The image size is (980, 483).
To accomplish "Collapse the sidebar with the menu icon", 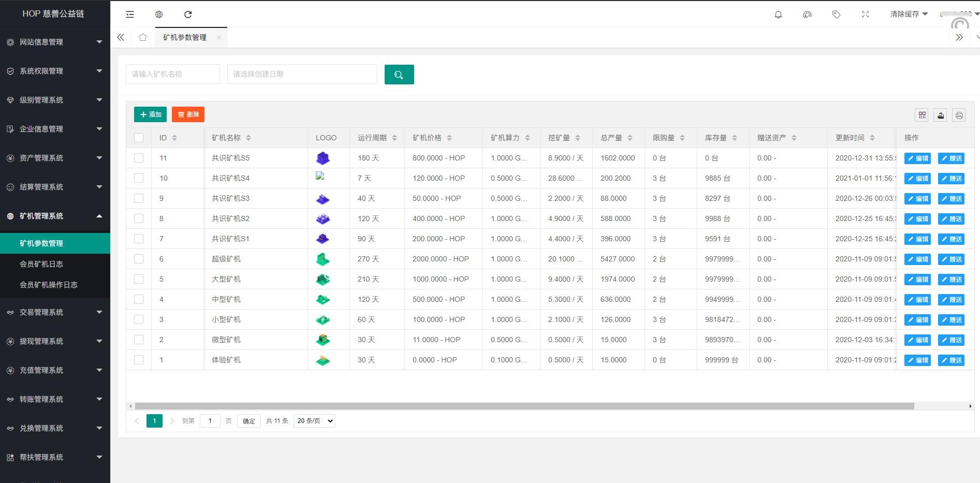I will click(130, 14).
